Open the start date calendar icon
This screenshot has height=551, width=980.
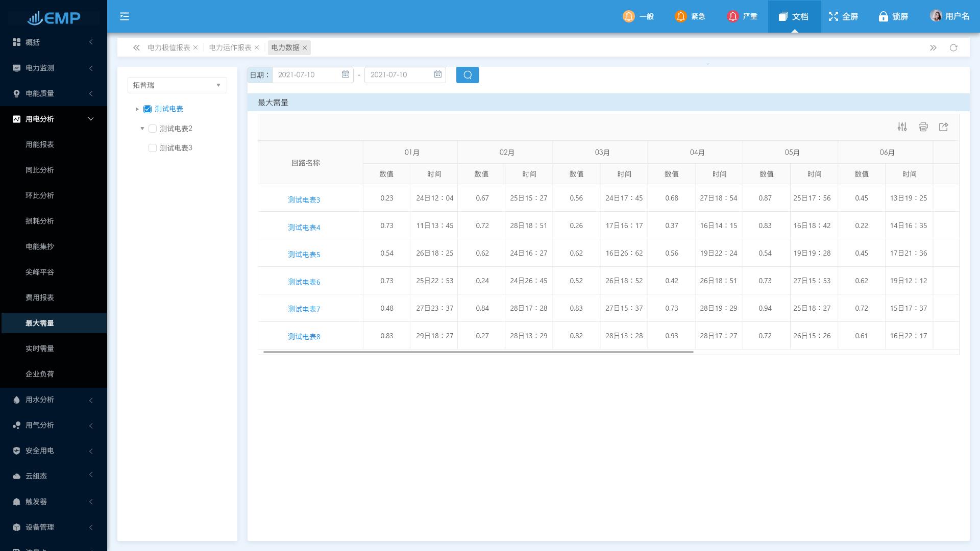point(346,74)
